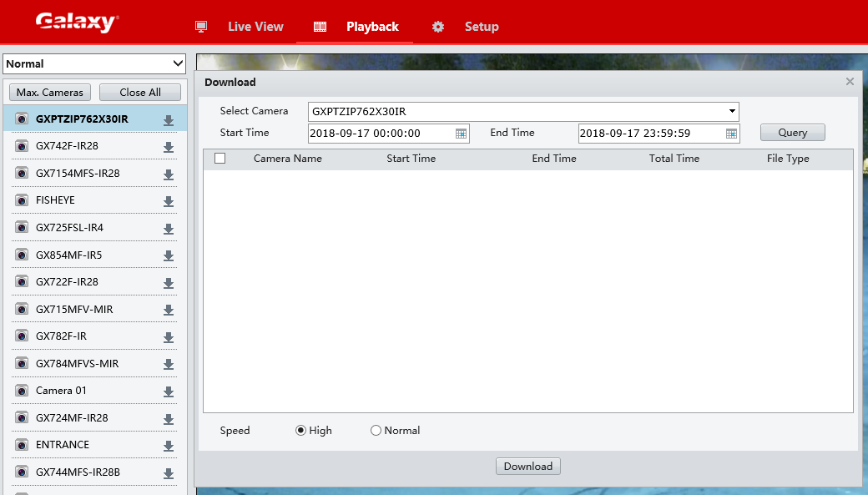Open the Normal mode dropdown
Image resolution: width=868 pixels, height=495 pixels.
coord(94,64)
